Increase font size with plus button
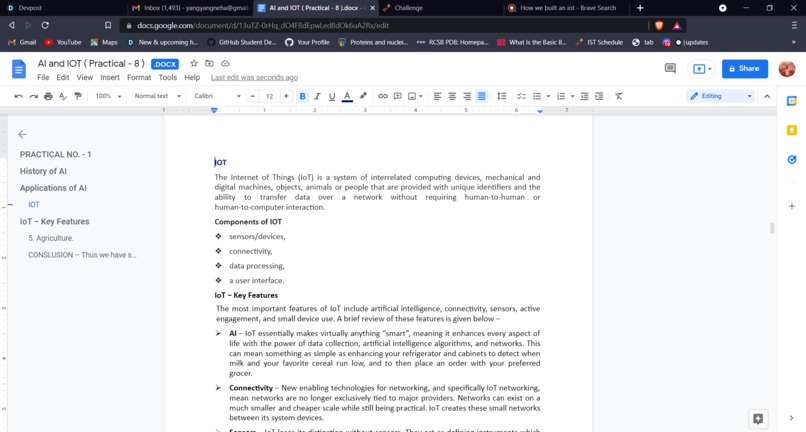 (286, 96)
